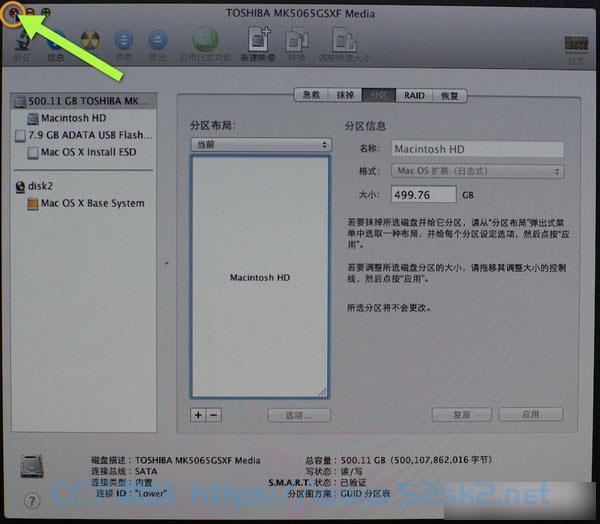
Task: Open the 分区布局 layout dropdown (当前)
Action: point(261,145)
